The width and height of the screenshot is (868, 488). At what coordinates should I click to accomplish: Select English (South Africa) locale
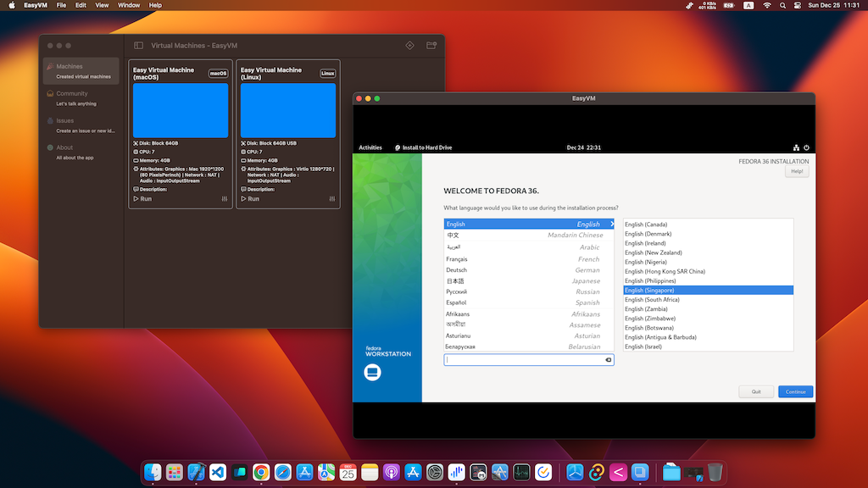pos(708,300)
